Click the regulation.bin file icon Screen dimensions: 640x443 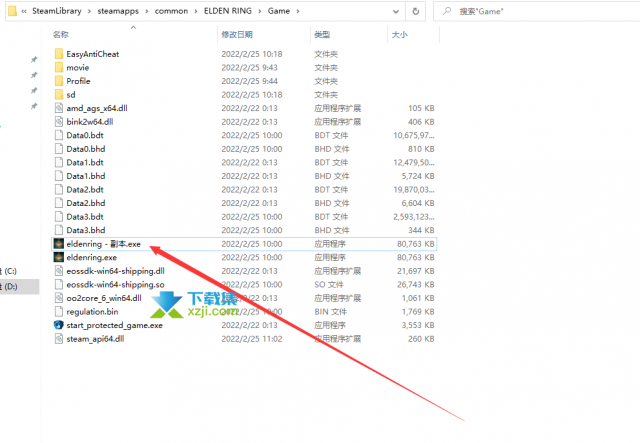[x=59, y=312]
